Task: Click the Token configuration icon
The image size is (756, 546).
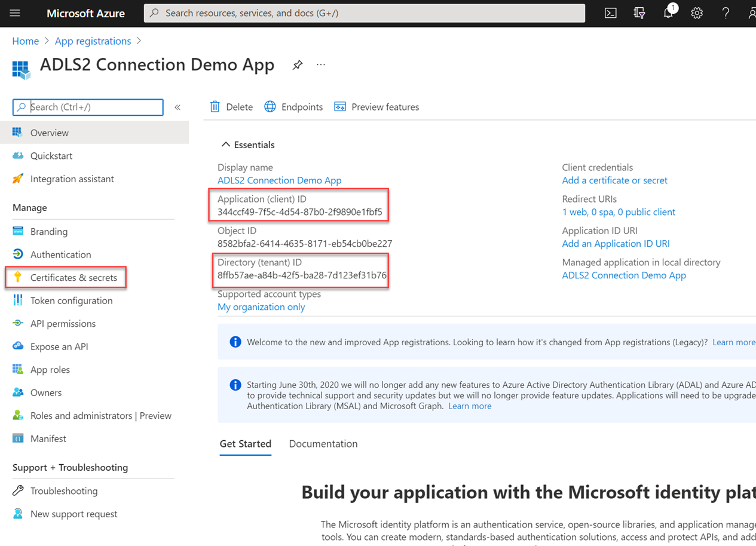Action: [x=18, y=300]
